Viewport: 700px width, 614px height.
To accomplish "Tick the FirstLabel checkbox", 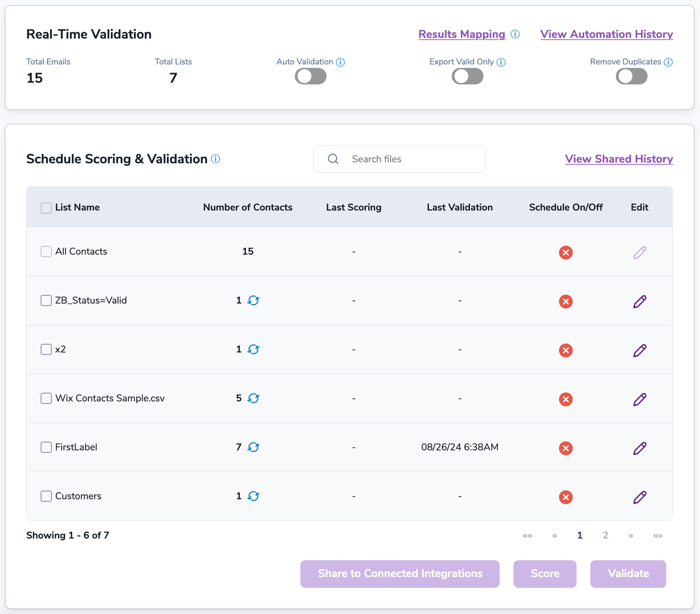I will [x=46, y=447].
